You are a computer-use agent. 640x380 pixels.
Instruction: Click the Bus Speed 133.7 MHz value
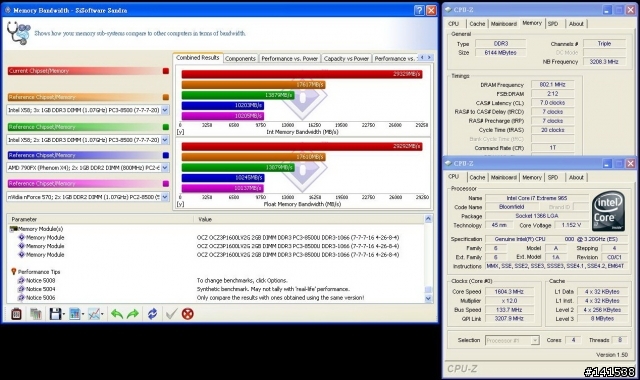pyautogui.click(x=509, y=309)
